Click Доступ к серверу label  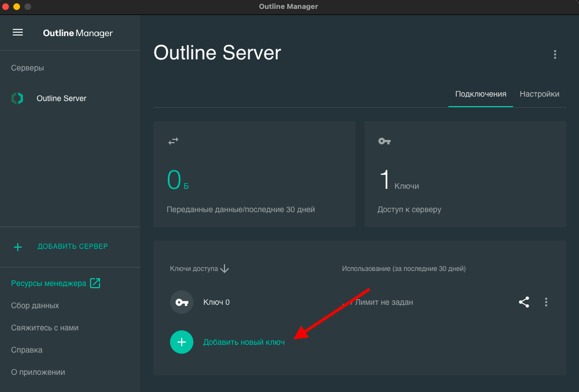click(x=409, y=210)
